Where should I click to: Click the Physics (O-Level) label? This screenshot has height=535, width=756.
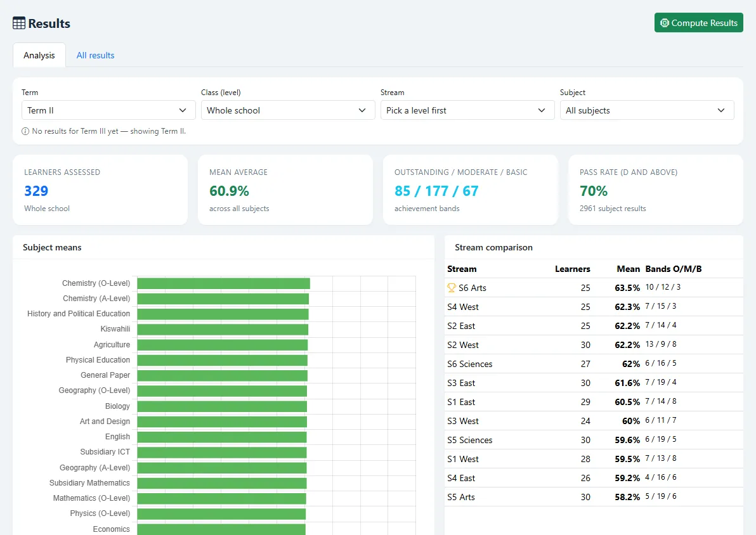100,513
